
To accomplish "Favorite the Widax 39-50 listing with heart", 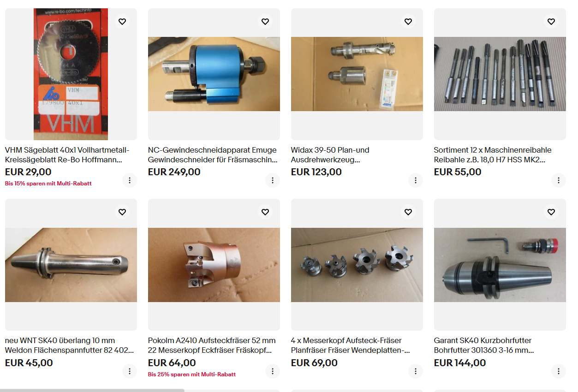I will (408, 21).
